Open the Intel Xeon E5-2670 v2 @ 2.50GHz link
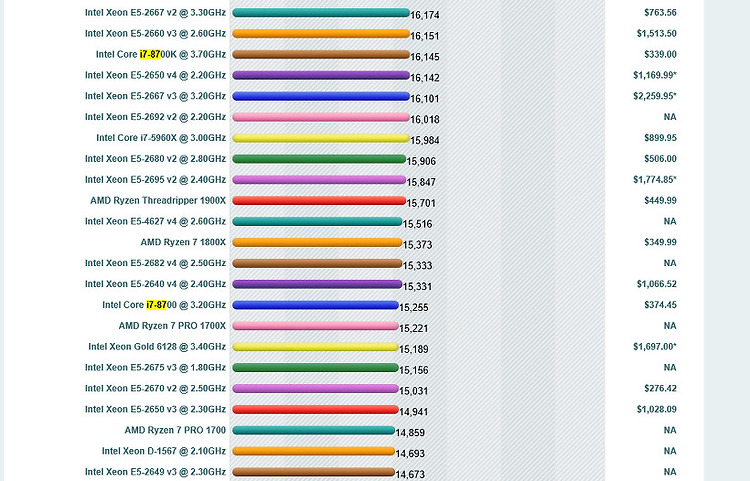 coord(155,388)
